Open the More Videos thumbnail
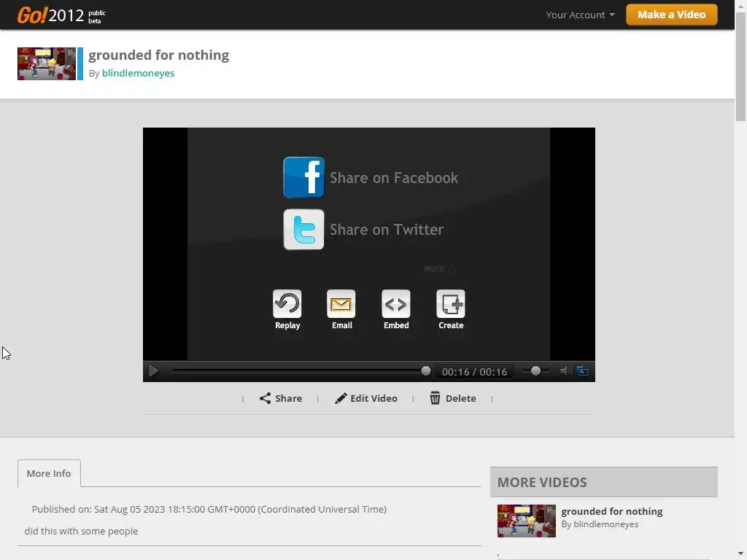 tap(527, 521)
